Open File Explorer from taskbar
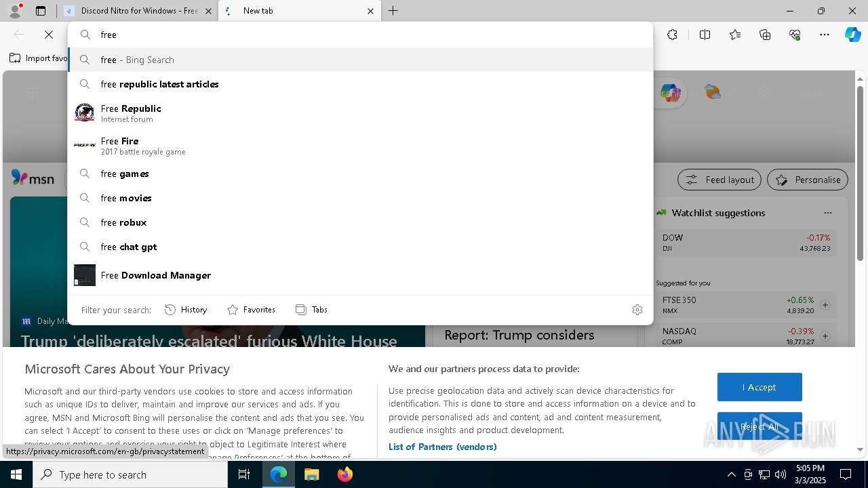Viewport: 868px width, 488px height. pos(311,474)
